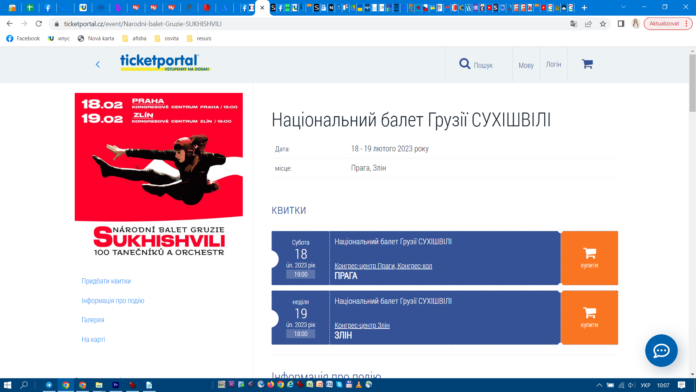Buy tickets for the 18 Прага show

tap(589, 258)
